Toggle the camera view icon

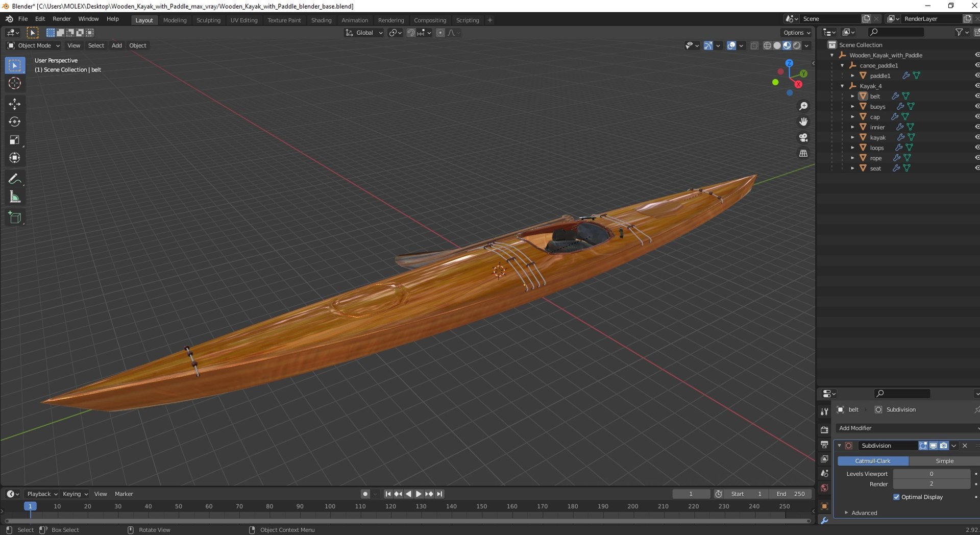tap(803, 138)
